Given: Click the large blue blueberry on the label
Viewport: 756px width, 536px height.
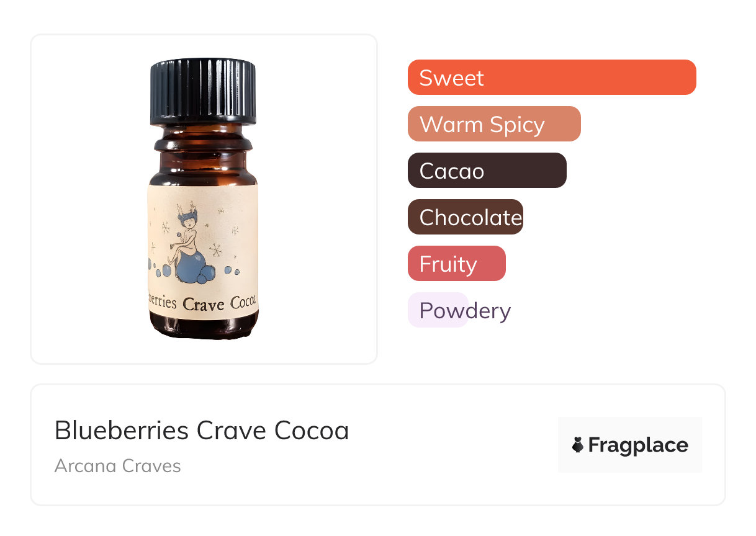Looking at the screenshot, I should pyautogui.click(x=191, y=268).
